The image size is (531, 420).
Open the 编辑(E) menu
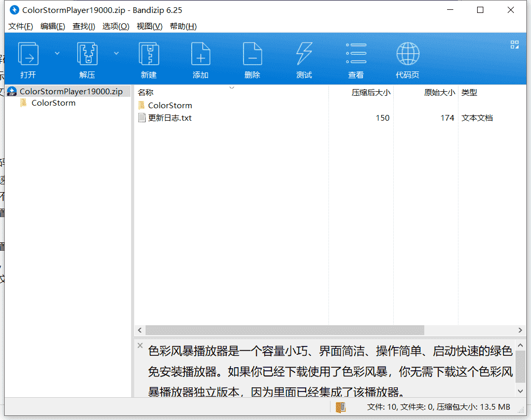tap(52, 26)
